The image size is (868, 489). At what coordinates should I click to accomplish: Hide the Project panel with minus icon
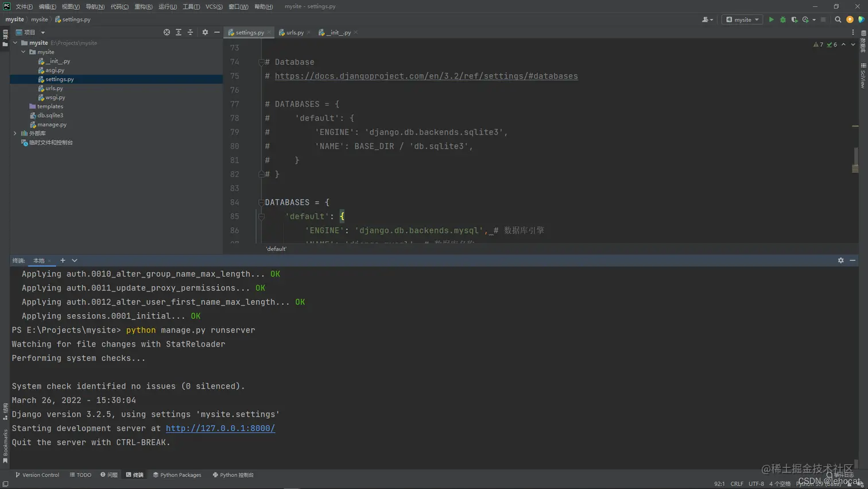(216, 32)
